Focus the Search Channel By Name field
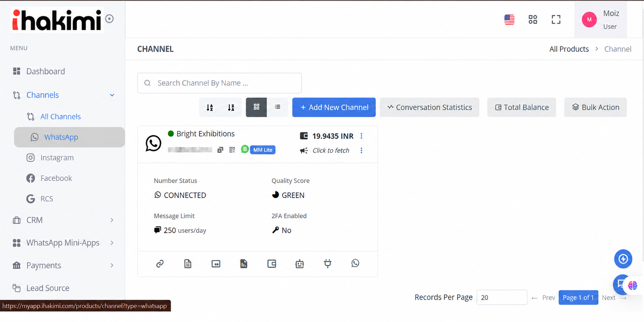The height and width of the screenshot is (322, 644). [219, 83]
